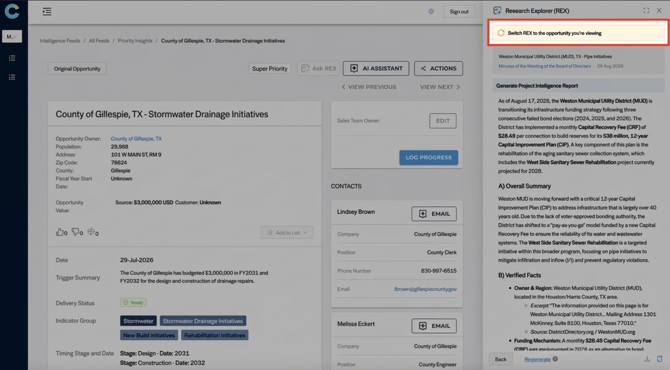
Task: Click the Original Opportunity button
Action: coord(77,69)
